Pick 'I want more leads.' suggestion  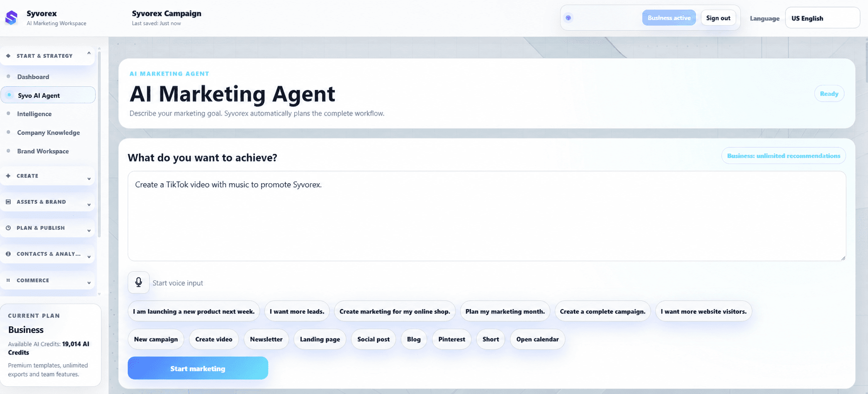pyautogui.click(x=297, y=311)
